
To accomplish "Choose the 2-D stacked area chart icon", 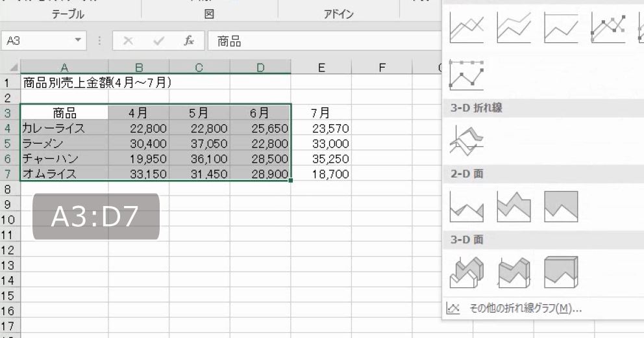I will [514, 207].
